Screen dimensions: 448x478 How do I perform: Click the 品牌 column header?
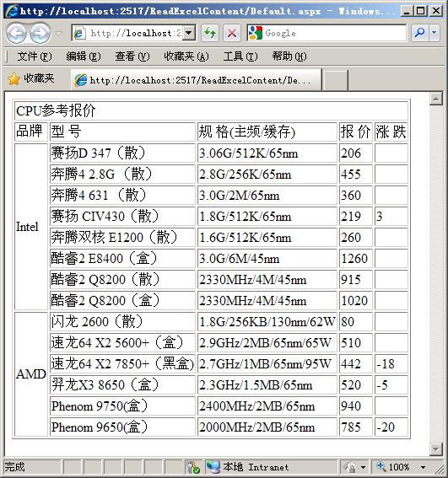pyautogui.click(x=31, y=132)
